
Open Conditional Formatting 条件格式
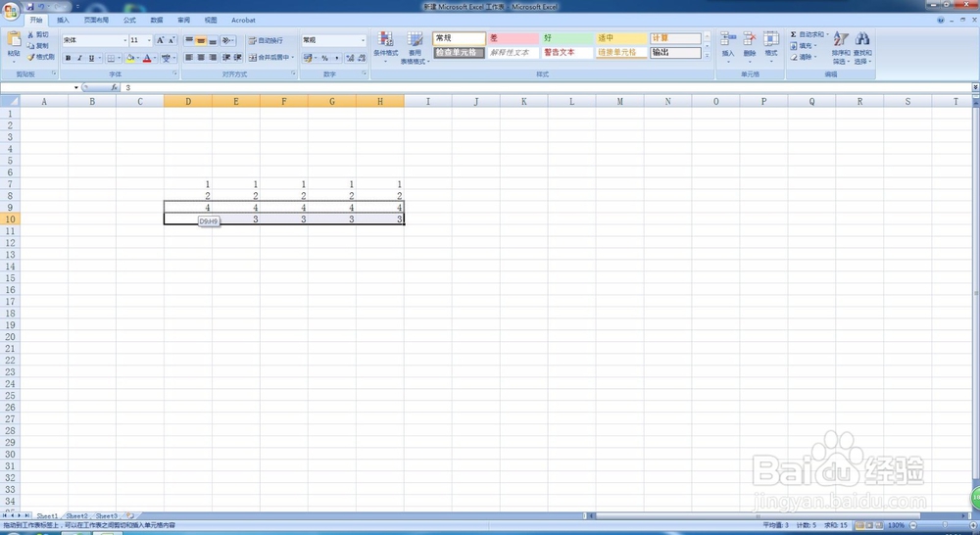click(x=385, y=47)
